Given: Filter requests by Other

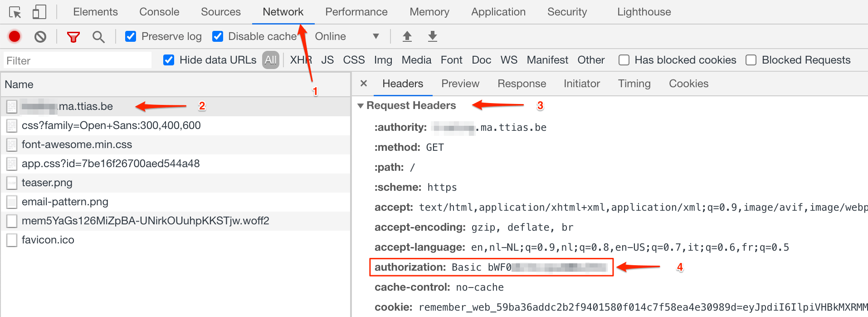Looking at the screenshot, I should (x=591, y=60).
